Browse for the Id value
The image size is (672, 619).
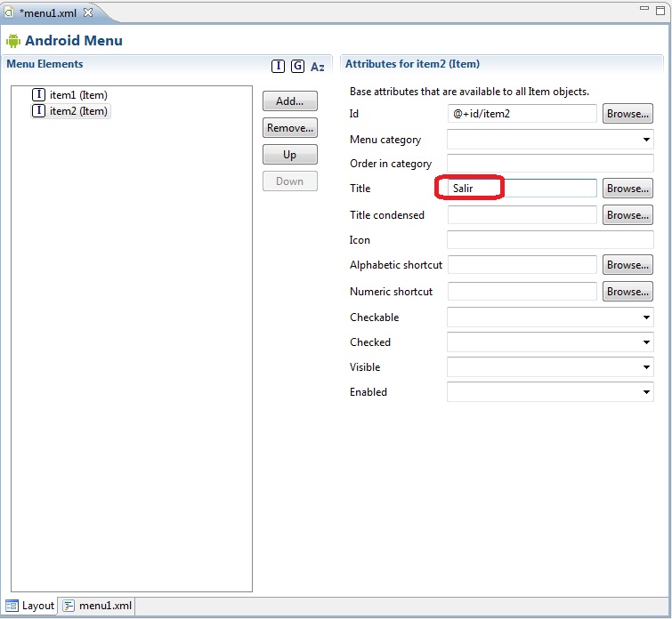click(x=627, y=114)
